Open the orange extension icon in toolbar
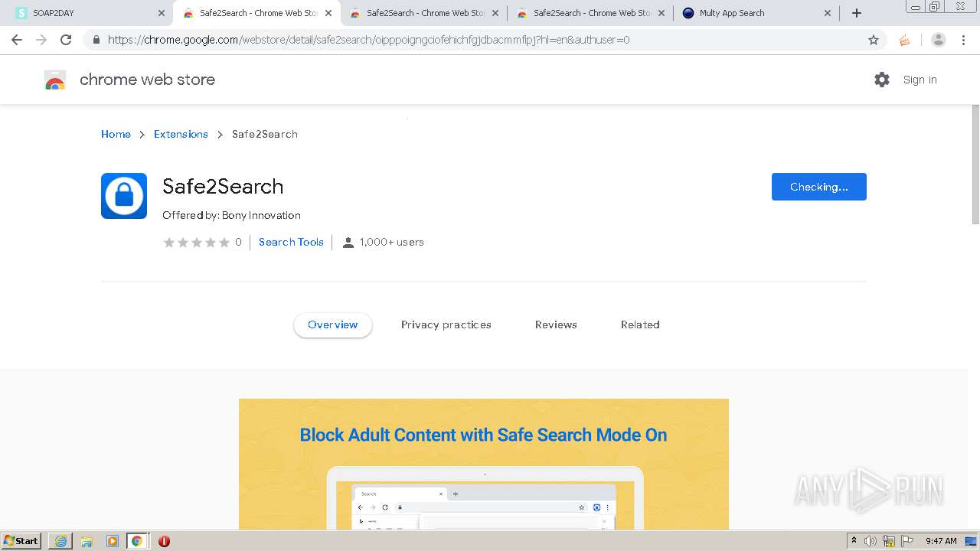This screenshot has width=980, height=551. pos(904,40)
